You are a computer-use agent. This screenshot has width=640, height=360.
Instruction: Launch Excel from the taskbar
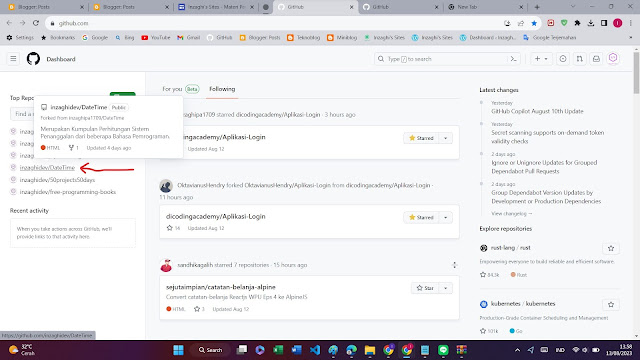pyautogui.click(x=278, y=350)
